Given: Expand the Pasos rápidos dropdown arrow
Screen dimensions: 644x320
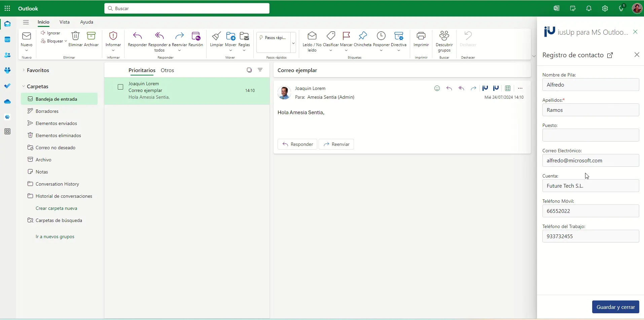Looking at the screenshot, I should tap(293, 43).
